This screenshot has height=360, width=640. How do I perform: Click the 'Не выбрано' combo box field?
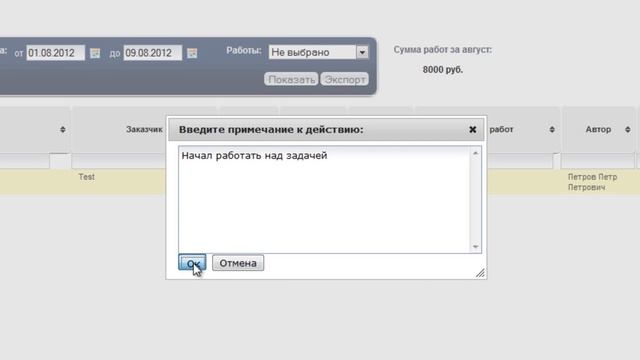point(312,52)
